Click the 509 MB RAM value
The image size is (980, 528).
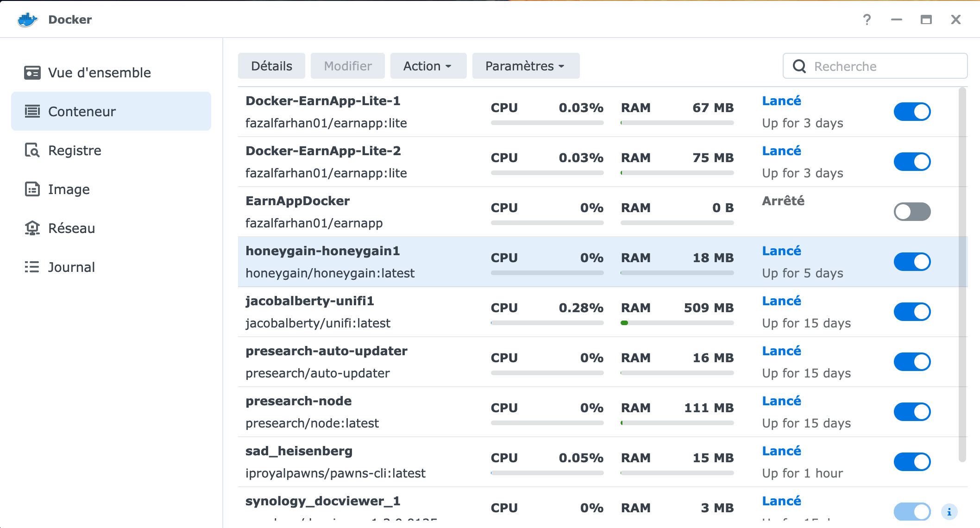tap(709, 308)
